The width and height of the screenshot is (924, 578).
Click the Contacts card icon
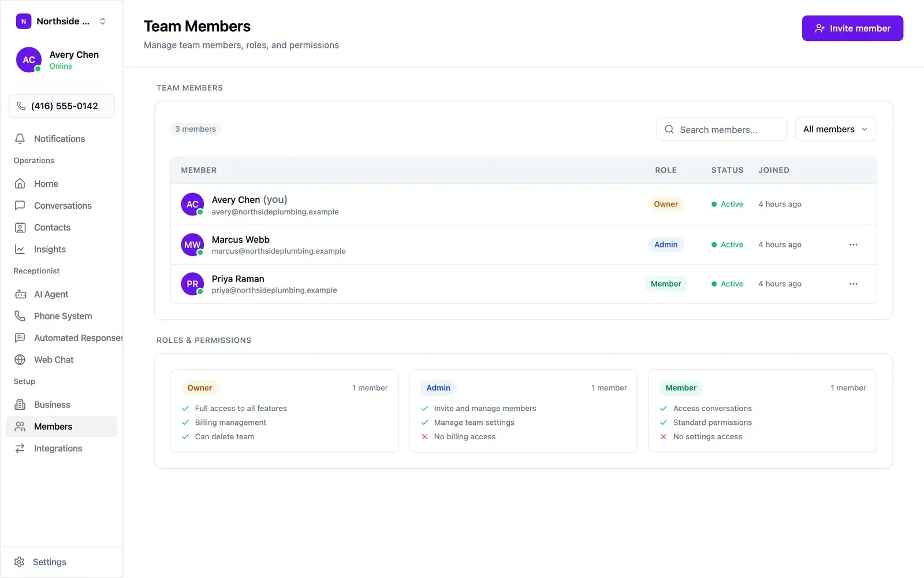[20, 228]
